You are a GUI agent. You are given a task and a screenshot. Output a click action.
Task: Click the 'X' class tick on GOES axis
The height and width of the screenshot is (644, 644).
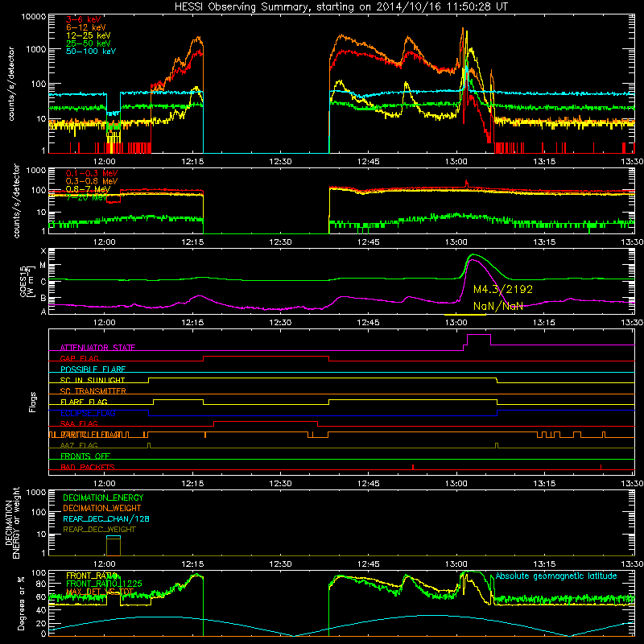(43, 251)
